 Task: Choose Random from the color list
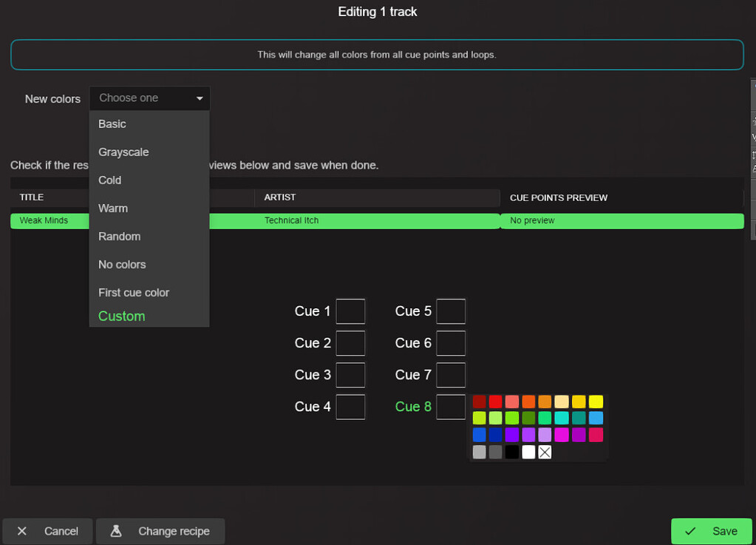(x=119, y=237)
